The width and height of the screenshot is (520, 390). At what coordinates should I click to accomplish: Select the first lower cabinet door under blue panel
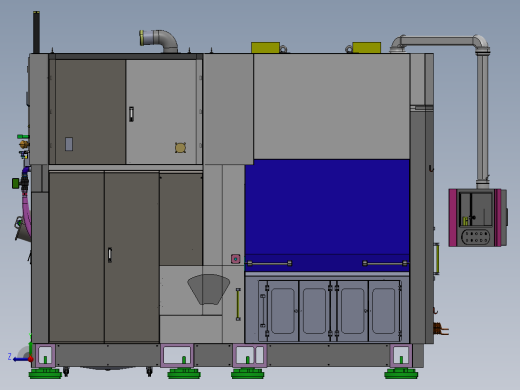pos(282,311)
